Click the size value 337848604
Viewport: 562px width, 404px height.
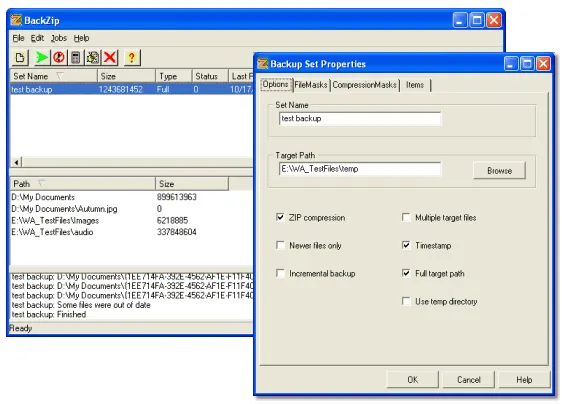click(x=177, y=232)
